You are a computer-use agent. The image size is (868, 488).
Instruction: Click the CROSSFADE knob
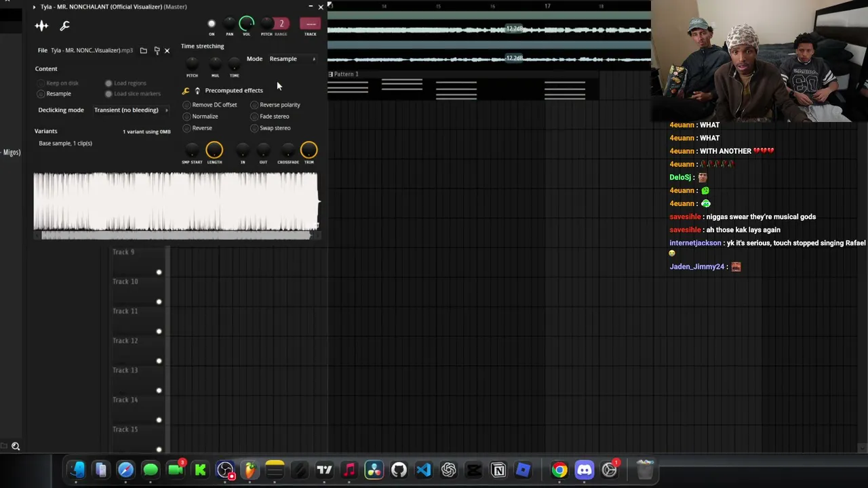coord(288,150)
